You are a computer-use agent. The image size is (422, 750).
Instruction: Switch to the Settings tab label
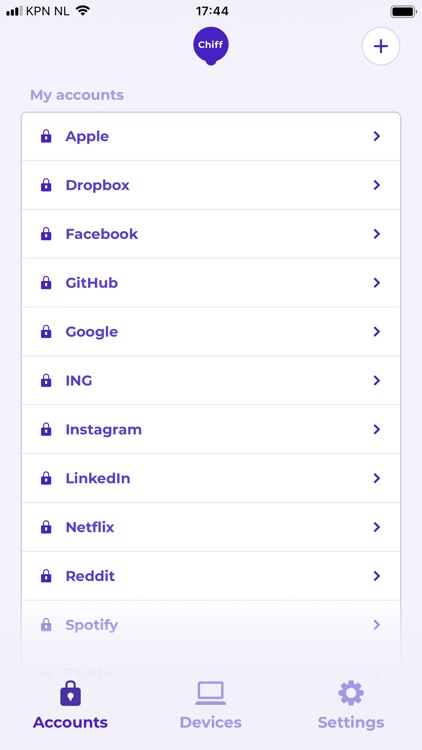pyautogui.click(x=351, y=722)
